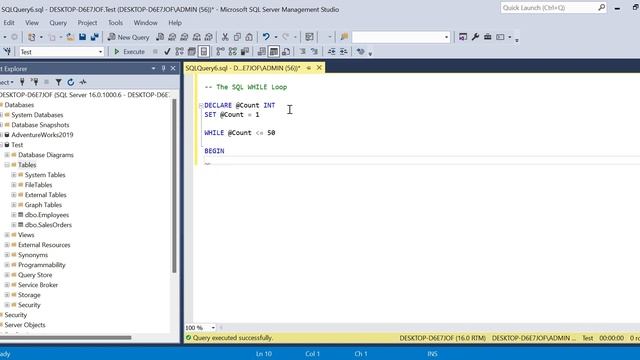Toggle Include Client Statistics icon
This screenshot has width=640, height=360.
coord(245,52)
